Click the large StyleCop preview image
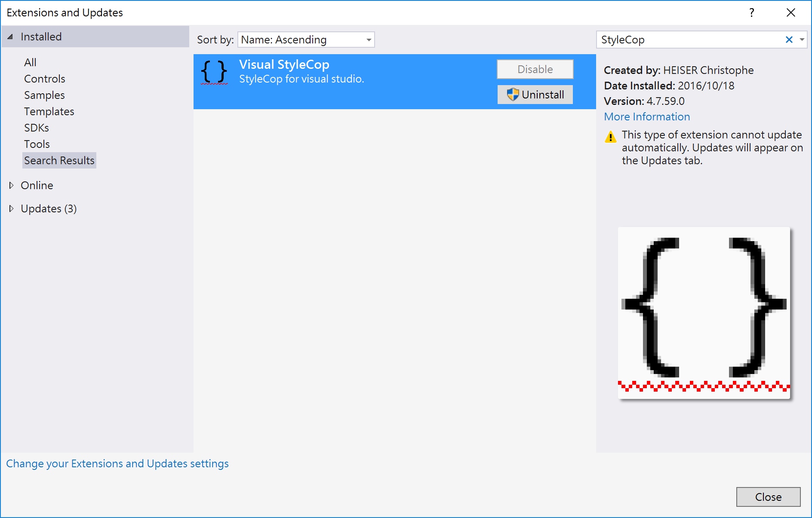The image size is (812, 518). (x=704, y=313)
